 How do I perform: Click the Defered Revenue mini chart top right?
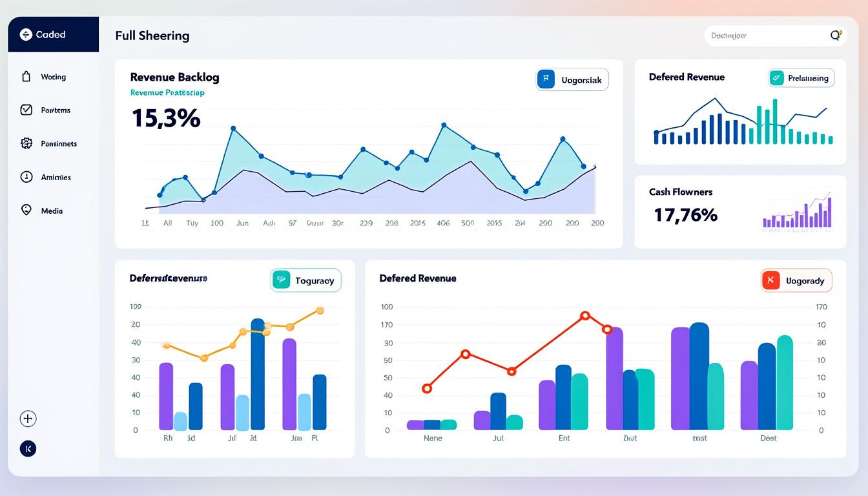click(743, 123)
